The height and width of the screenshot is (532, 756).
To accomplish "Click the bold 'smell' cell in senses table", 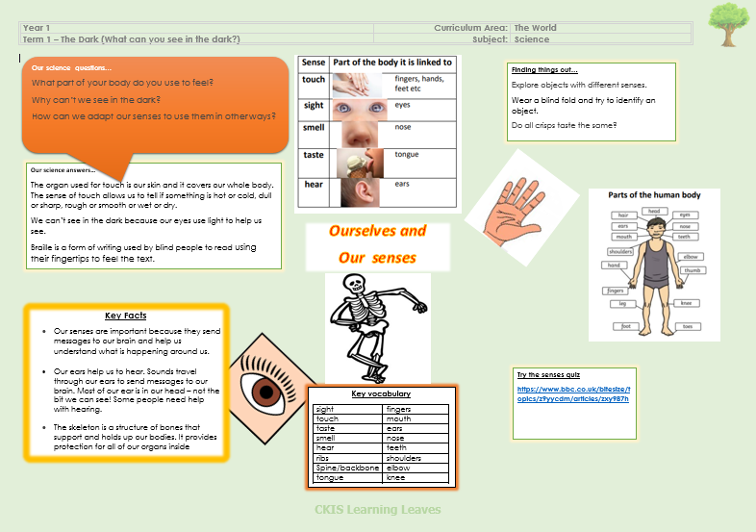I will [x=314, y=127].
